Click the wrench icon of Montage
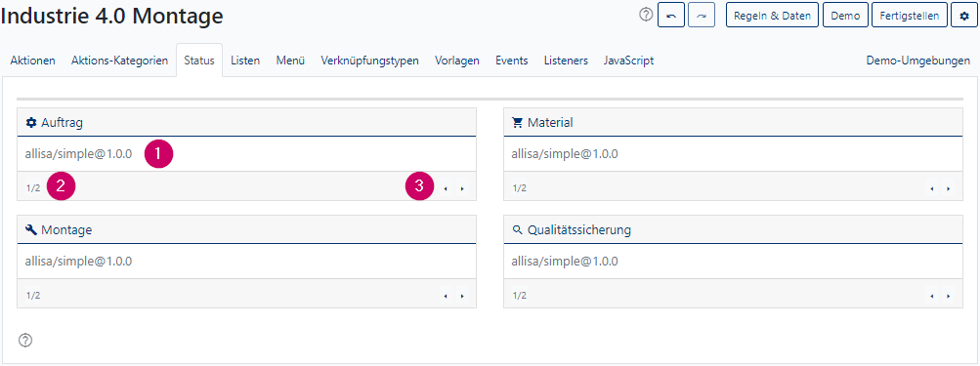This screenshot has height=366, width=980. 31,229
